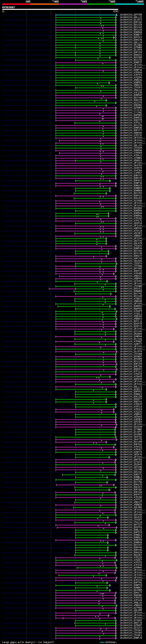Select the UniRef100_A7R4J1 hit
The width and height of the screenshot is (146, 644).
[x=131, y=156]
